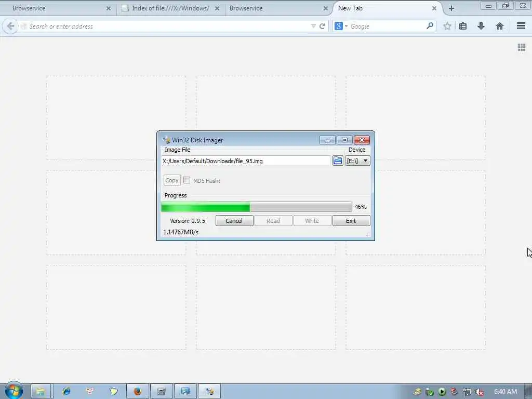This screenshot has width=532, height=399.
Task: Open the Google search engine dropdown
Action: point(341,26)
